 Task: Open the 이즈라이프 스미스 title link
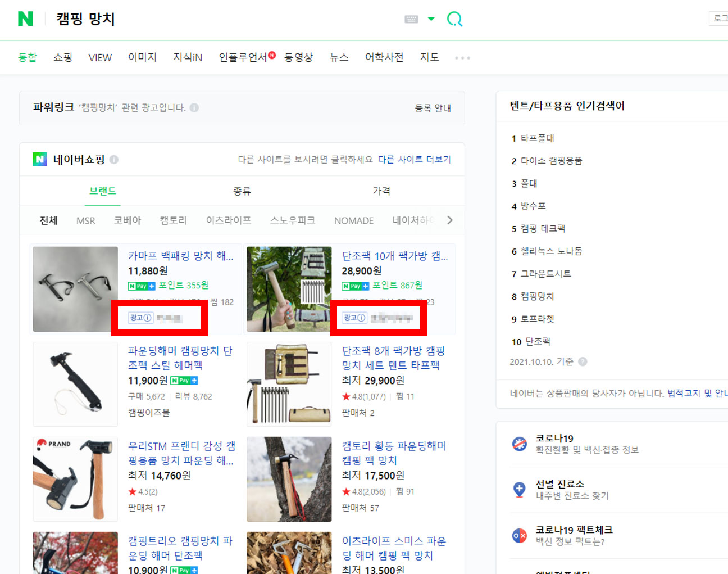pyautogui.click(x=394, y=548)
